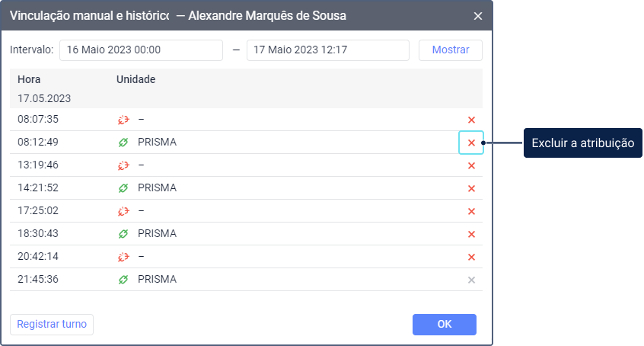Click the gray X on 21:45:36 row
This screenshot has height=346, width=644.
471,280
